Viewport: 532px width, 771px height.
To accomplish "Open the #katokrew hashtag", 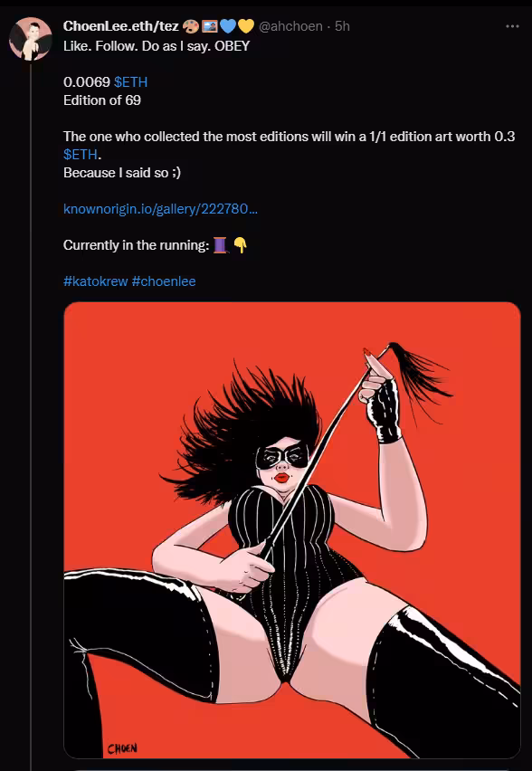I will (x=95, y=281).
